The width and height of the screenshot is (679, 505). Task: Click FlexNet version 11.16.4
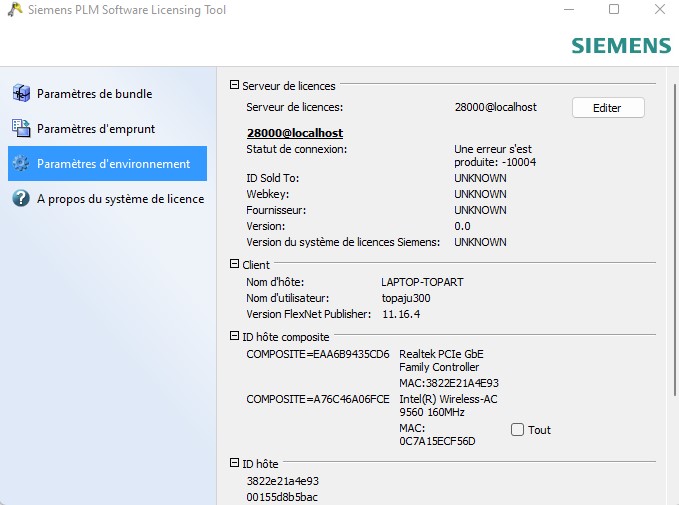(401, 314)
